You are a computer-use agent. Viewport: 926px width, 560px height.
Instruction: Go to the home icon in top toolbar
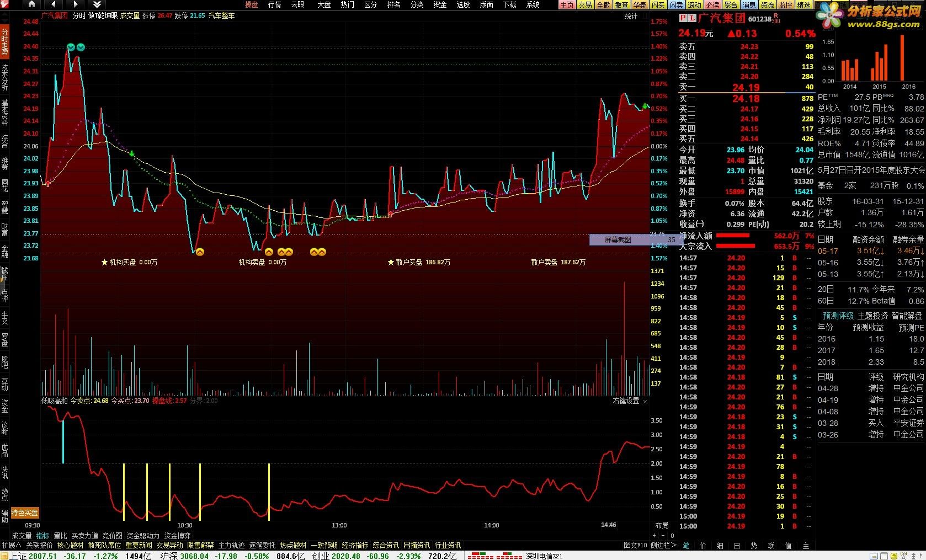point(33,4)
